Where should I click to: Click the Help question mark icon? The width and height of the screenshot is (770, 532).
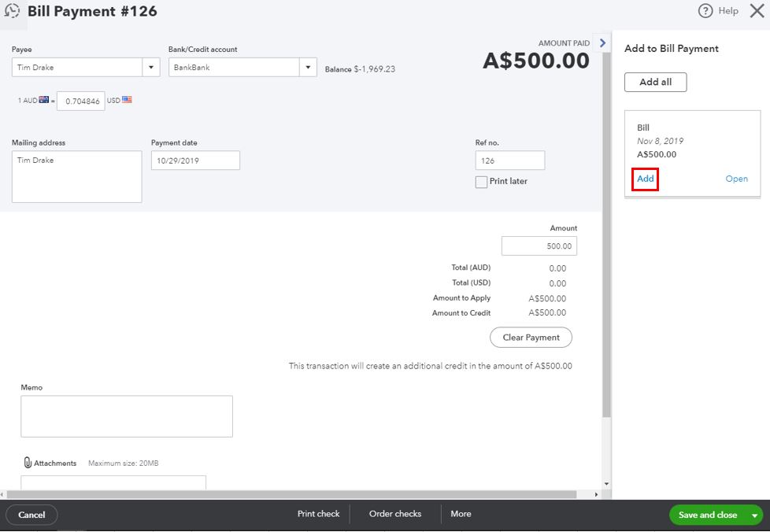pyautogui.click(x=705, y=11)
